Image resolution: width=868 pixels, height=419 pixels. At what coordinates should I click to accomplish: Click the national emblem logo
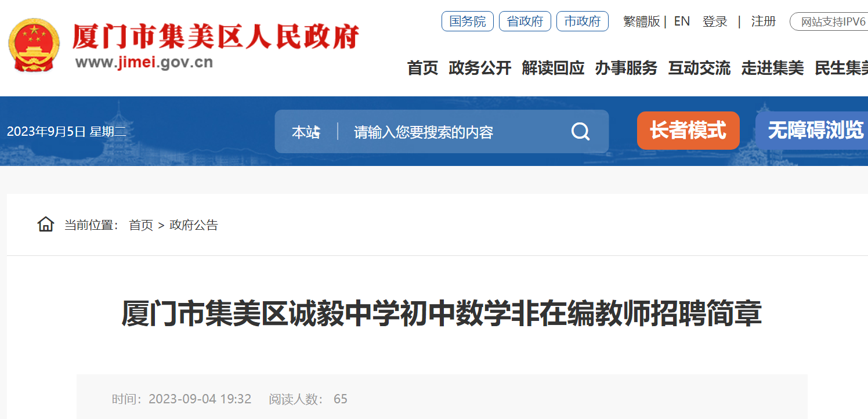coord(34,45)
